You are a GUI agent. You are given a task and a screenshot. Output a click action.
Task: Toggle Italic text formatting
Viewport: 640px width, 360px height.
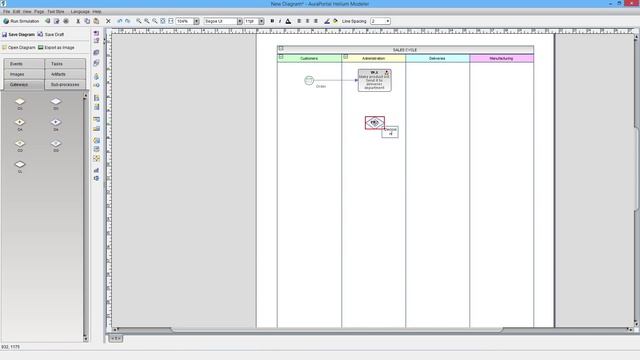tap(280, 21)
